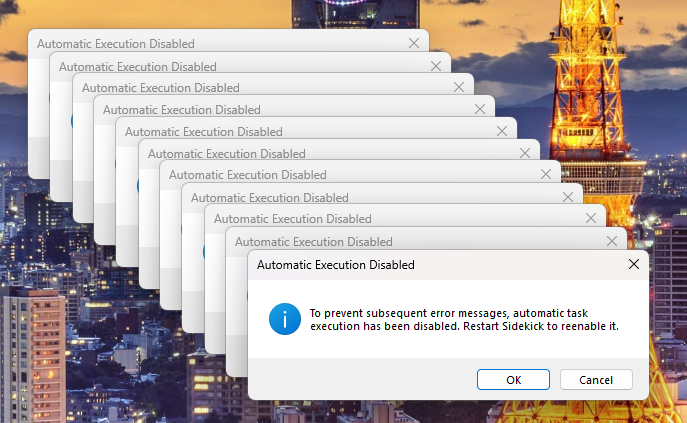
Task: Close the rearmost dialog using its X
Action: (414, 44)
